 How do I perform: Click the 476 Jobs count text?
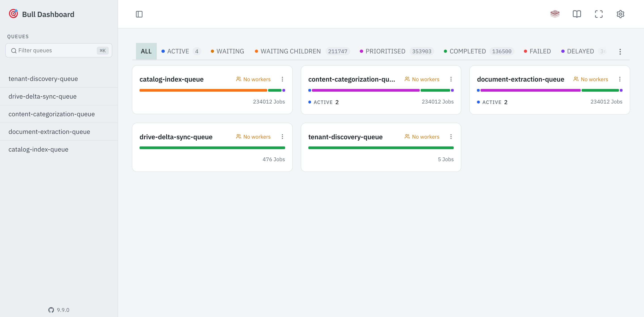(x=274, y=159)
